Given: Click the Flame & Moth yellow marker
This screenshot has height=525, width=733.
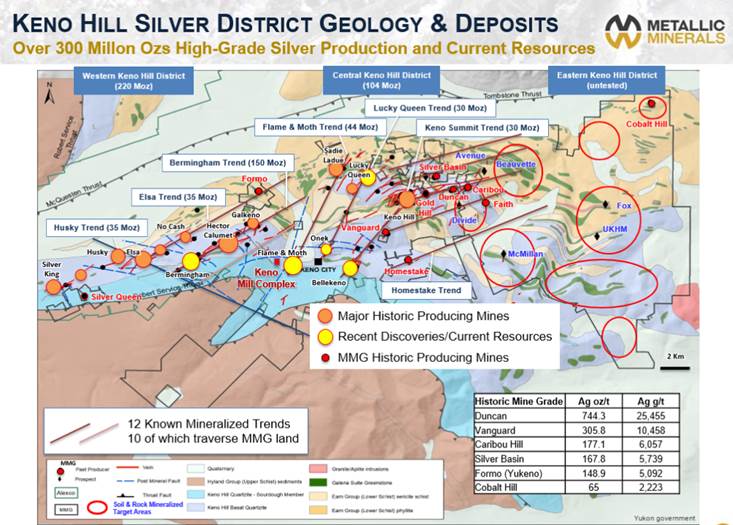Looking at the screenshot, I should point(293,266).
